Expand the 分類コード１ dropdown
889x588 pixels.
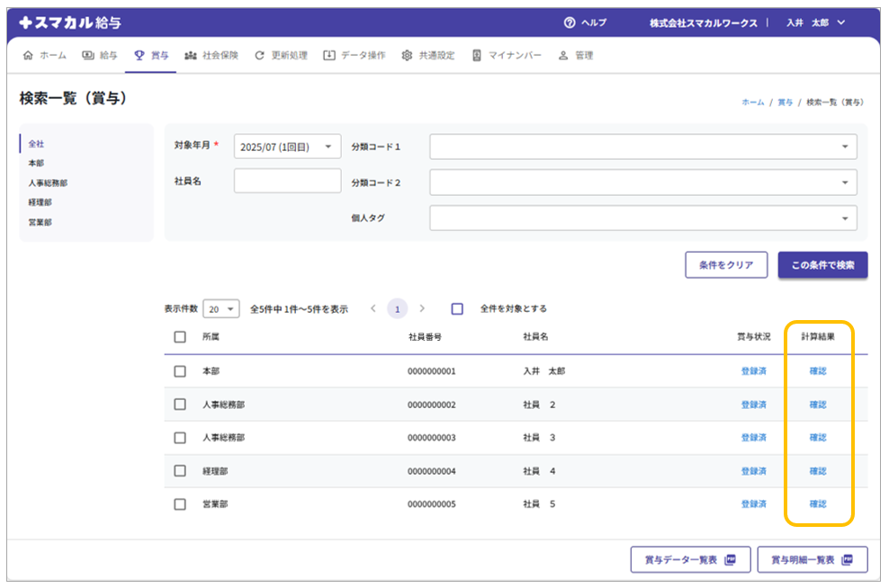642,147
